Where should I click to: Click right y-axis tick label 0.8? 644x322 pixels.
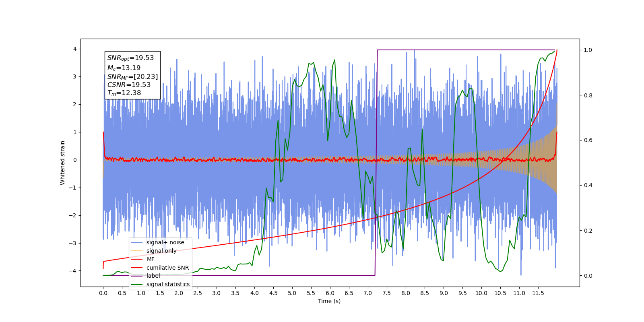(x=588, y=95)
